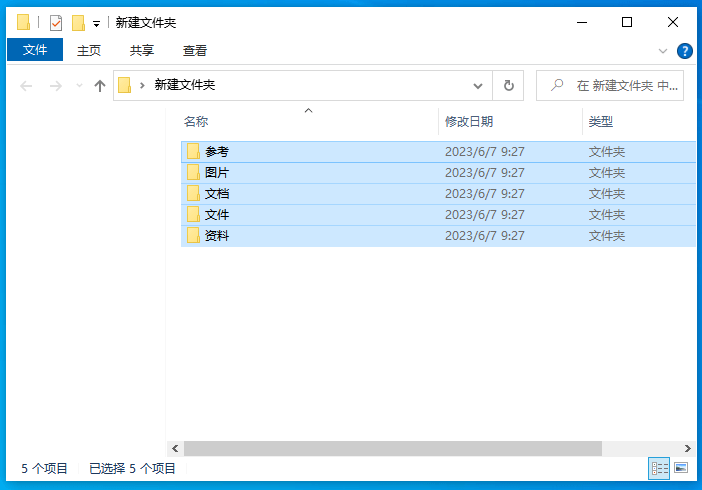
Task: Sort by the 类型 column header
Action: point(600,121)
